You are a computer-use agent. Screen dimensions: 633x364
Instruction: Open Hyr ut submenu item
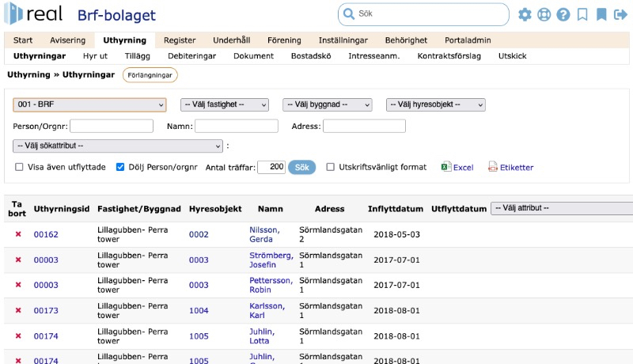pyautogui.click(x=95, y=55)
